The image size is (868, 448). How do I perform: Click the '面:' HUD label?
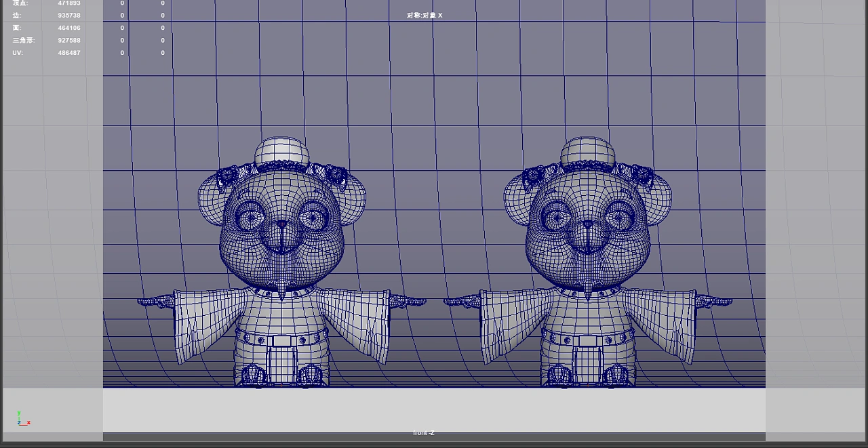(17, 28)
